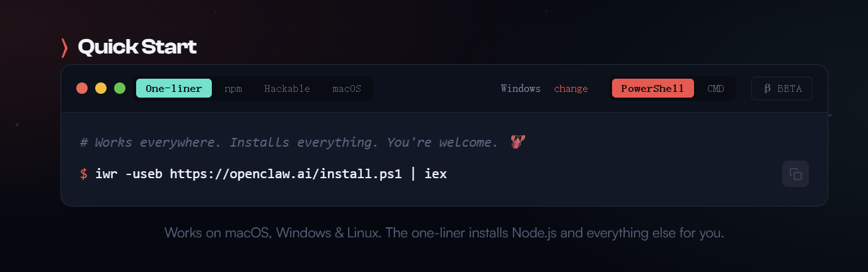The height and width of the screenshot is (272, 868).
Task: Click the iwr install command text
Action: click(271, 174)
